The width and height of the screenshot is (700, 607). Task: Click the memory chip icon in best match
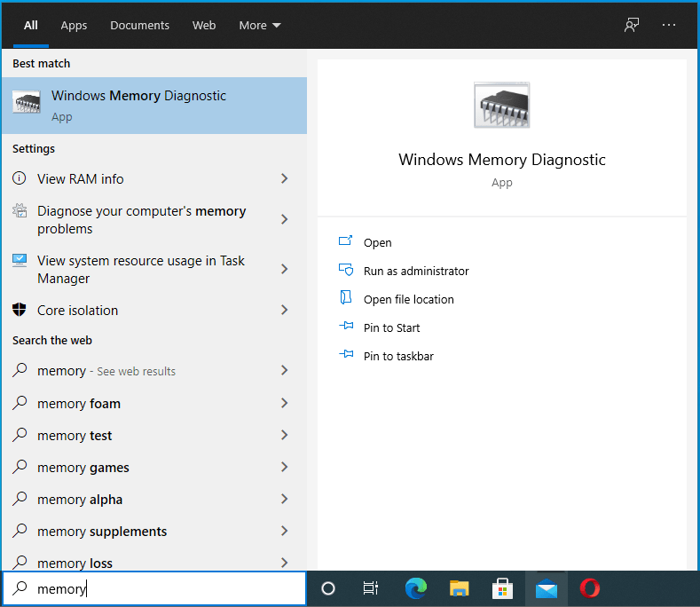(x=27, y=102)
